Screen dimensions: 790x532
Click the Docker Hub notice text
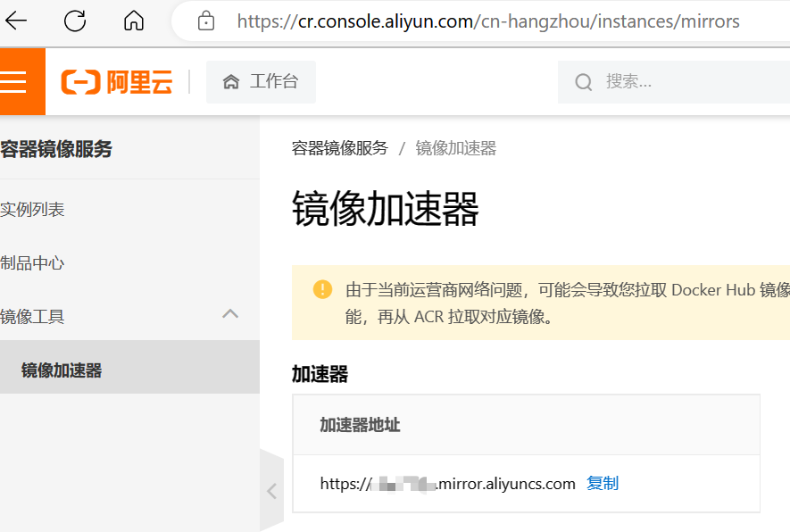(x=568, y=303)
